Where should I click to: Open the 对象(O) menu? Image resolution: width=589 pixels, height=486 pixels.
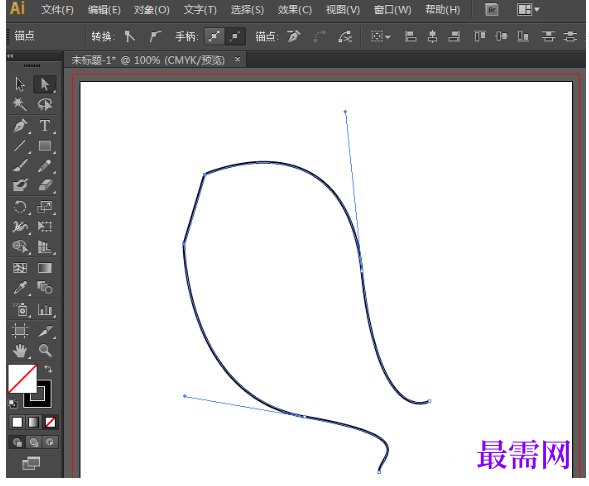(152, 10)
